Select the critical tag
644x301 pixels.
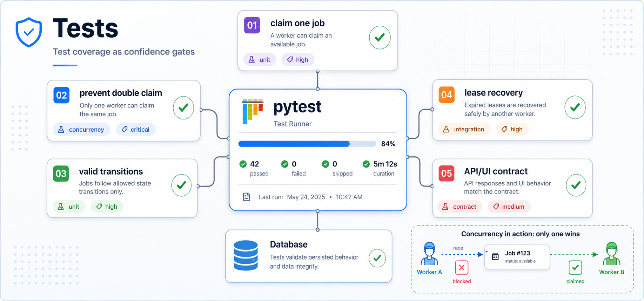tap(136, 130)
